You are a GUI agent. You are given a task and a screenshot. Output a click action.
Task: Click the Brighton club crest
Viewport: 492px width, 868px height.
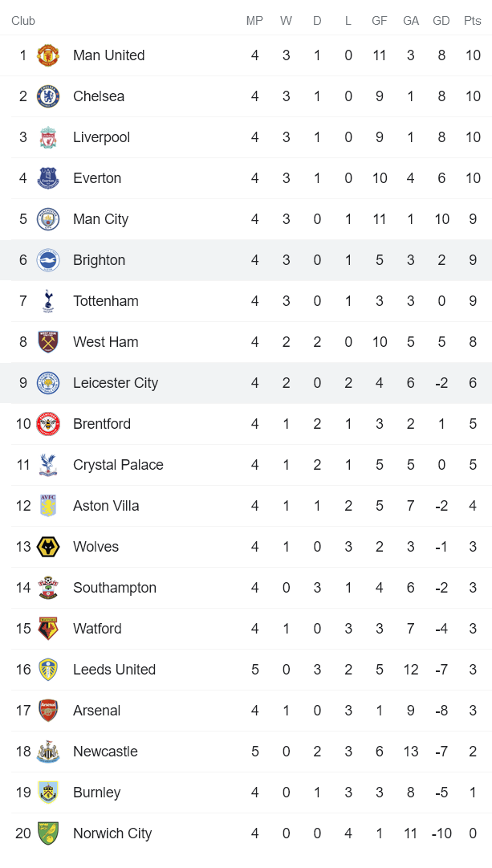pyautogui.click(x=47, y=260)
